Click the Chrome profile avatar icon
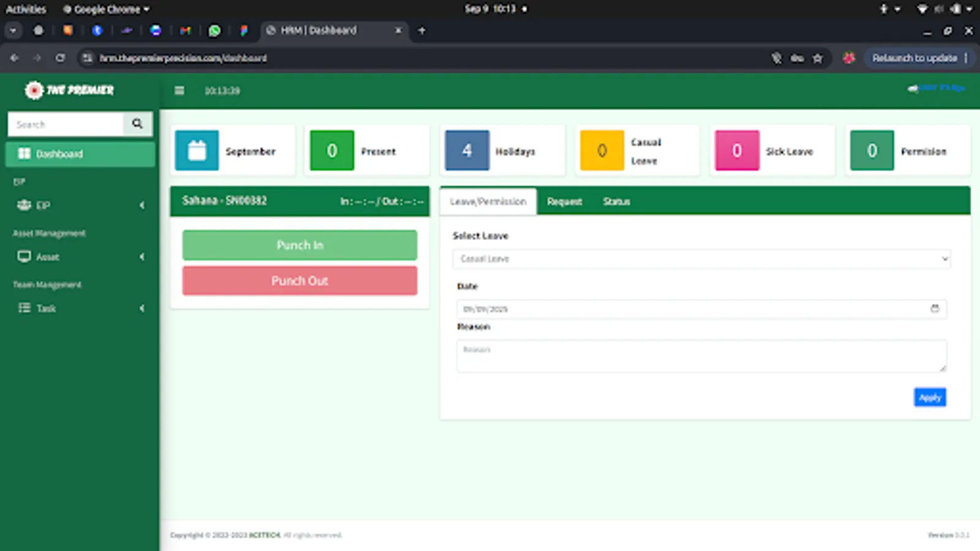Image resolution: width=980 pixels, height=551 pixels. [x=848, y=58]
